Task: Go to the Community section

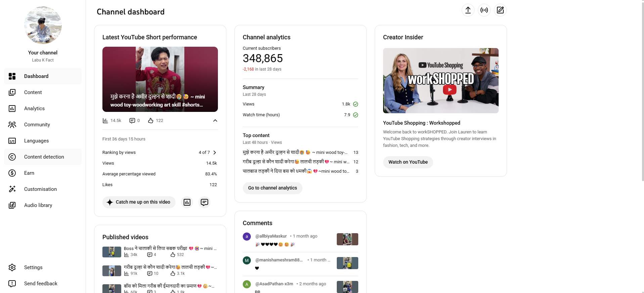Action: click(43, 125)
